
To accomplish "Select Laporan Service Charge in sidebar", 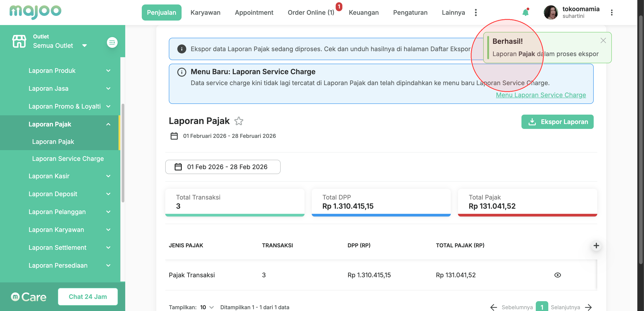I will tap(68, 159).
